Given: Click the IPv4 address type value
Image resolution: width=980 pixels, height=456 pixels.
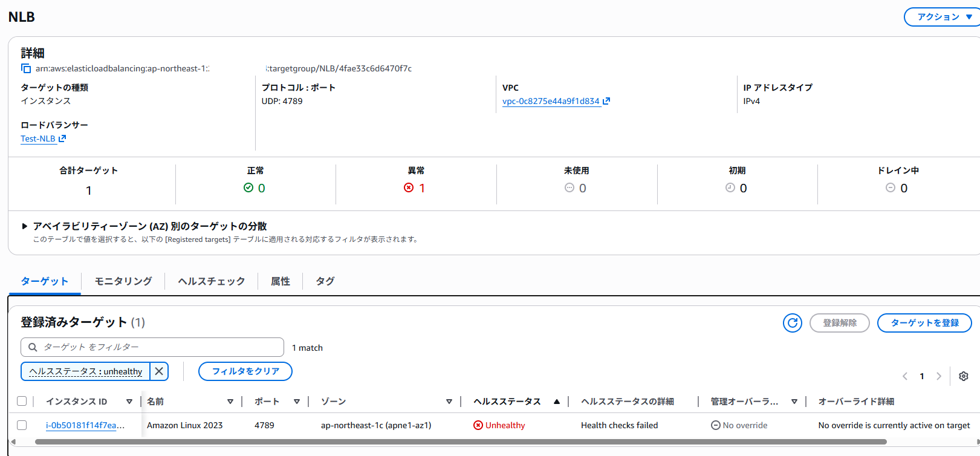Looking at the screenshot, I should pos(751,101).
